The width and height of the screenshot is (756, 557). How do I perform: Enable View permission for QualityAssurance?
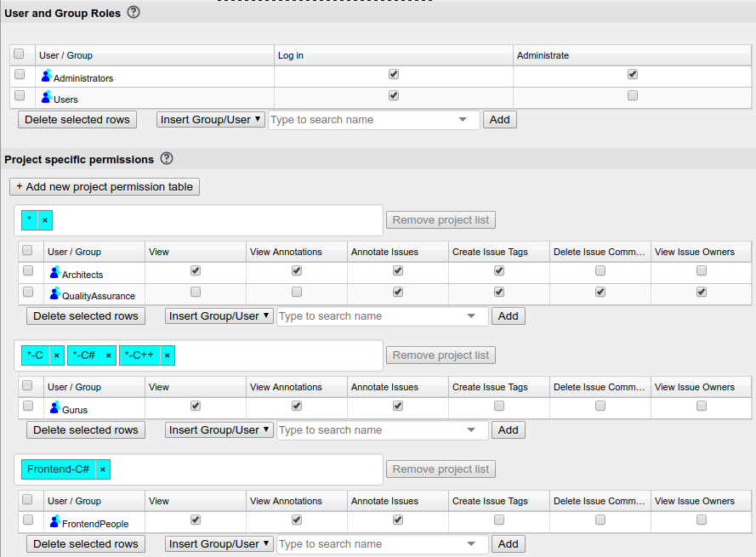click(x=196, y=292)
